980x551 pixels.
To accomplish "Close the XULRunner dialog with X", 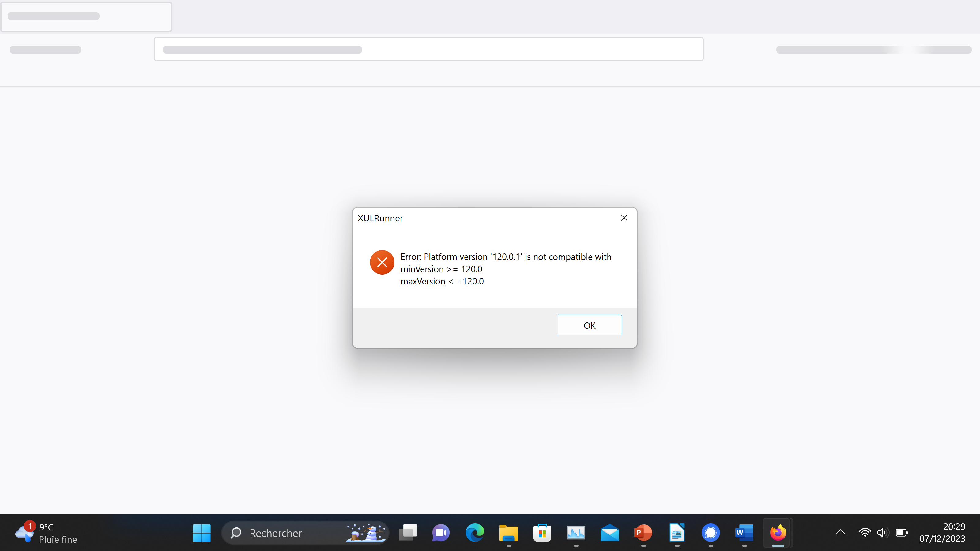I will click(624, 218).
